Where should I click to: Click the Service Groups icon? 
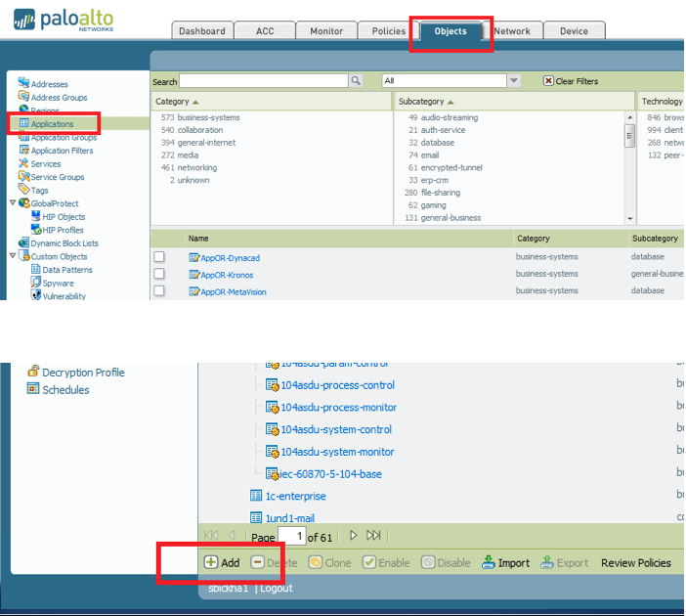pos(23,176)
